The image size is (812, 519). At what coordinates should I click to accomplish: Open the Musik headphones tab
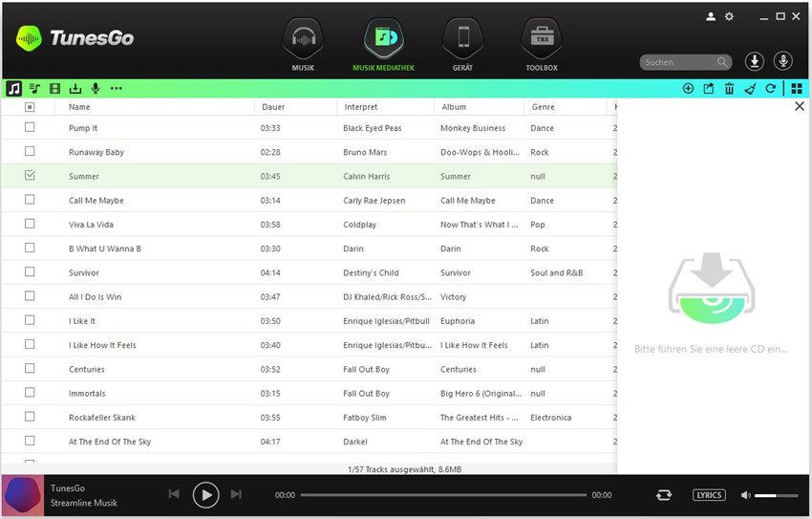click(x=303, y=45)
